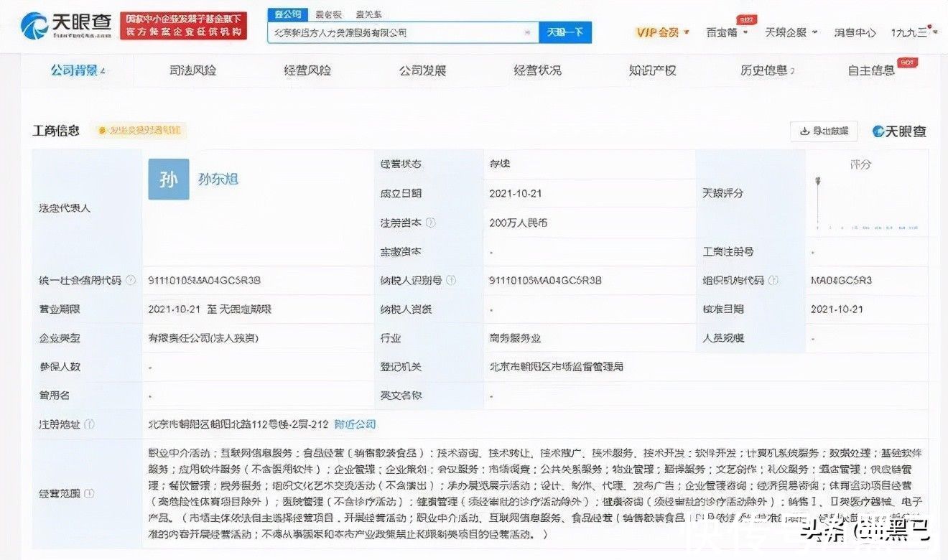The height and width of the screenshot is (560, 948).
Task: Select the 查关系 search tab
Action: point(369,14)
